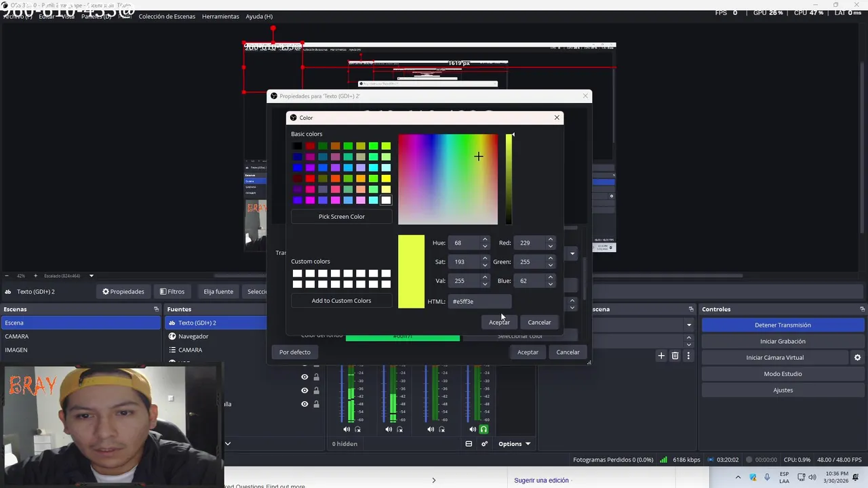Viewport: 868px width, 488px height.
Task: Select the IMAGEN scene
Action: coord(81,350)
